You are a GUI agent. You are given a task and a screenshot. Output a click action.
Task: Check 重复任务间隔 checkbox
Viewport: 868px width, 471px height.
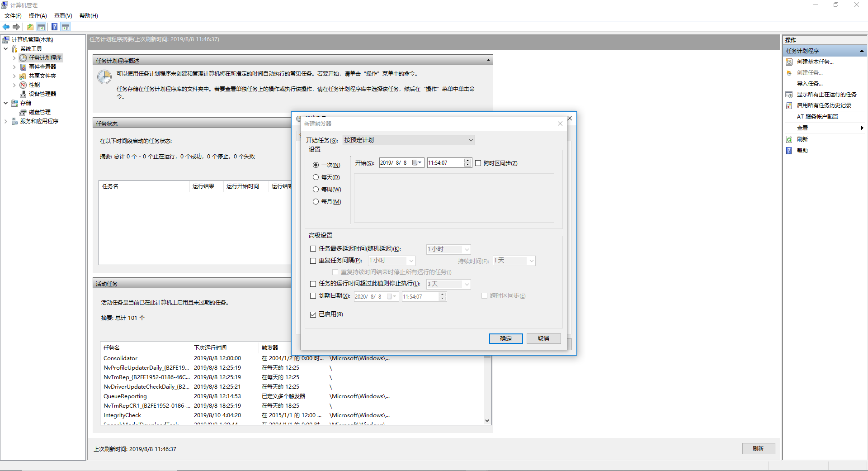[x=313, y=261]
